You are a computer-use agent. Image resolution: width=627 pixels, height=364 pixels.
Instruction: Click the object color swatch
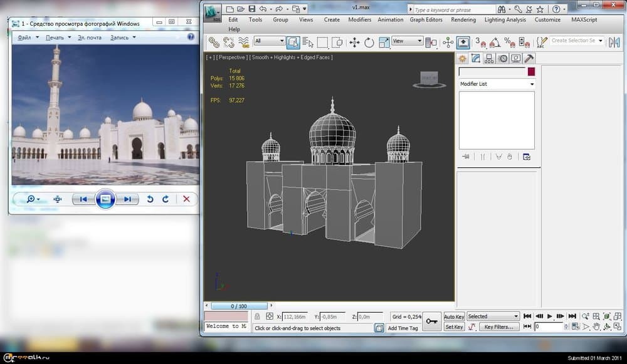point(531,72)
